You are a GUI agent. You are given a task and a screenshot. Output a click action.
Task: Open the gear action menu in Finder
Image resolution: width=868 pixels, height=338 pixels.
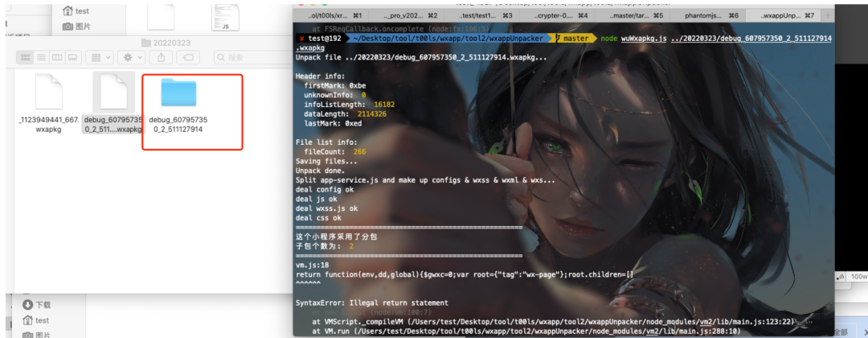(132, 57)
